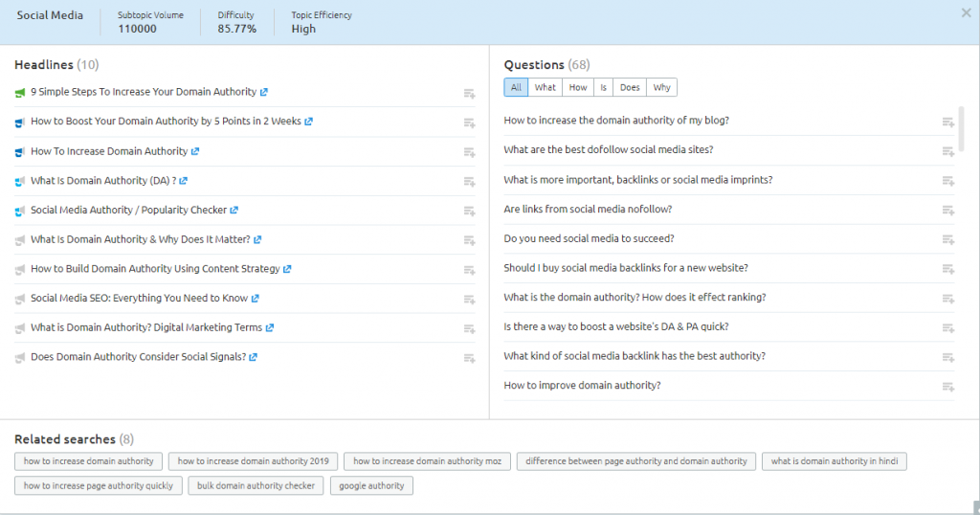Add '9 Simple Steps' headline to favorites
Screen dimensions: 980x515
pyautogui.click(x=469, y=94)
